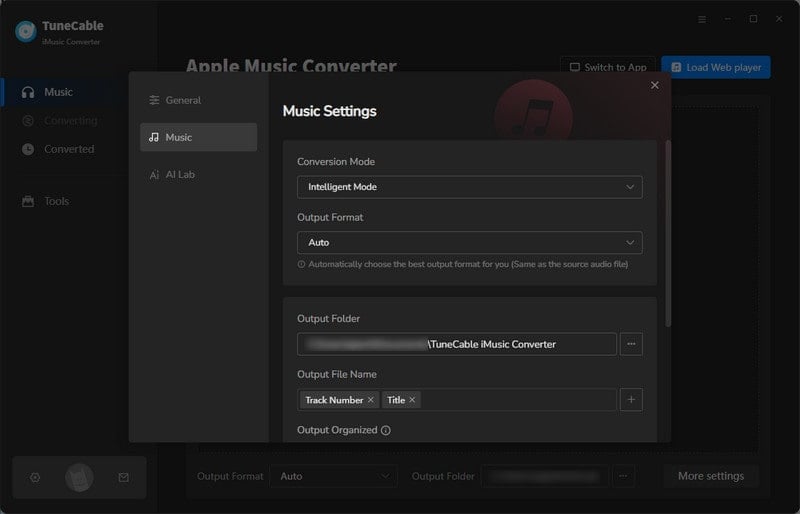Click the info icon before the Auto format note

coord(302,264)
